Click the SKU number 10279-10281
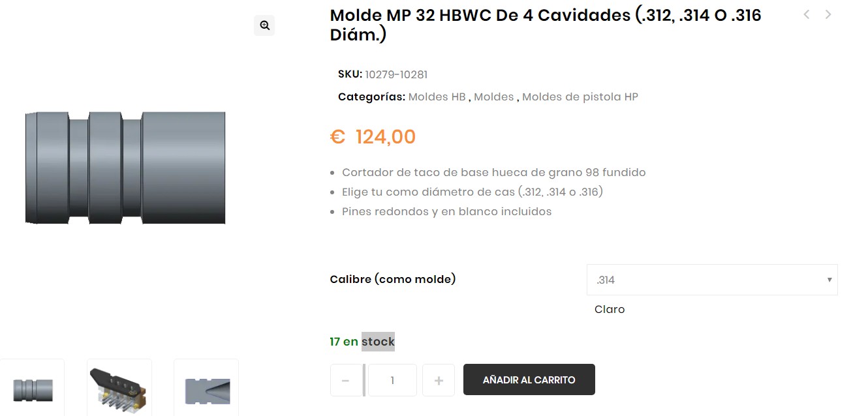The height and width of the screenshot is (416, 868). [x=396, y=74]
